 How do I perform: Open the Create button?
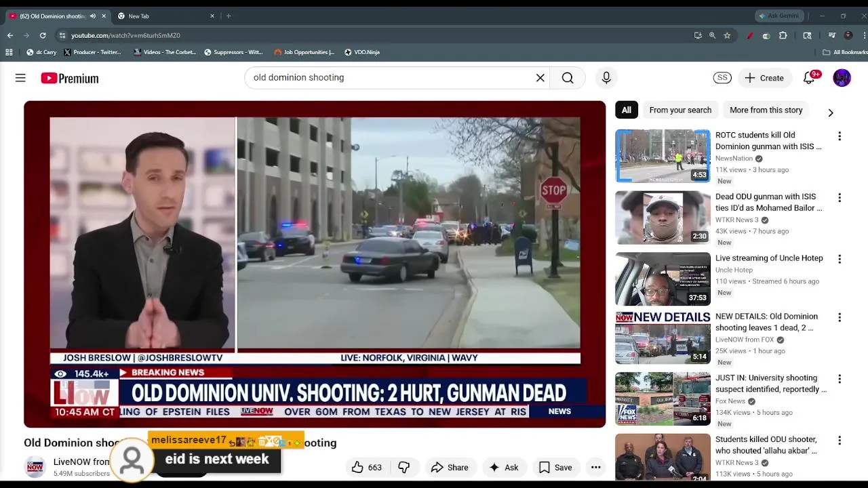click(x=764, y=78)
